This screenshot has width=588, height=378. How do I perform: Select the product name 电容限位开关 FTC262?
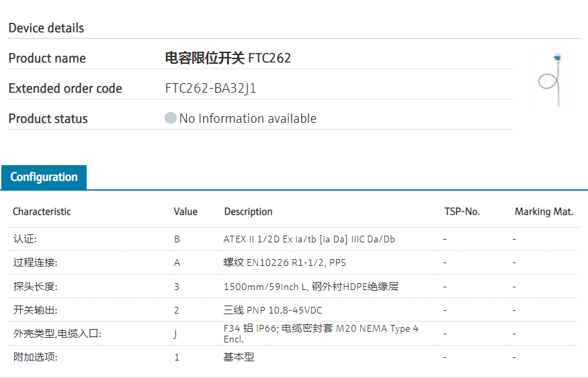pos(228,58)
